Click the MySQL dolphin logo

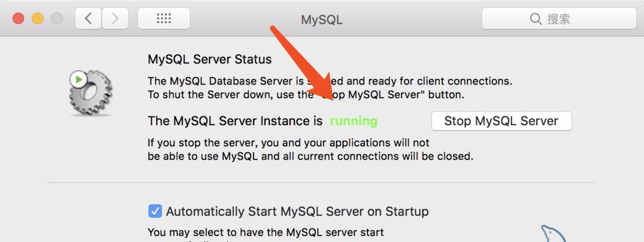click(x=553, y=234)
